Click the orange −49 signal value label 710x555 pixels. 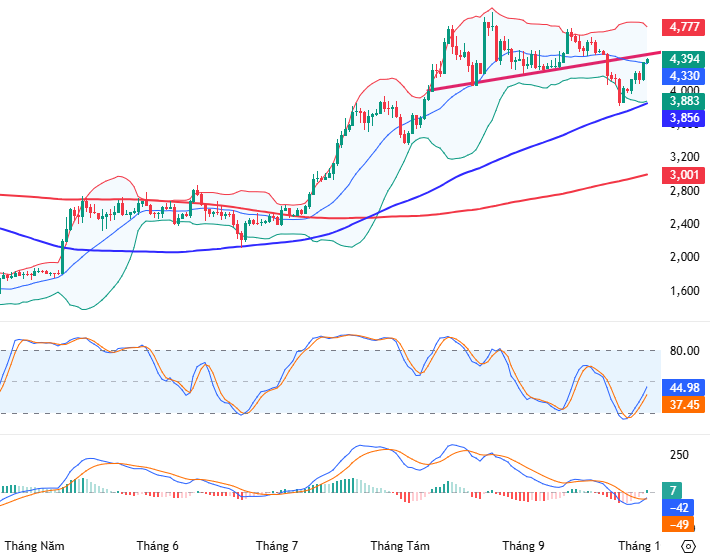click(x=684, y=524)
